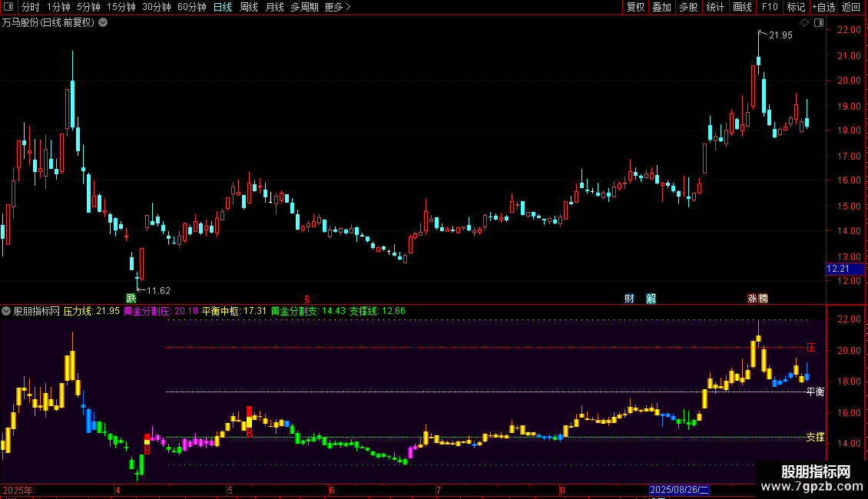Select the 60分钟 period tab
Viewport: 868px width, 499px height.
[x=191, y=7]
